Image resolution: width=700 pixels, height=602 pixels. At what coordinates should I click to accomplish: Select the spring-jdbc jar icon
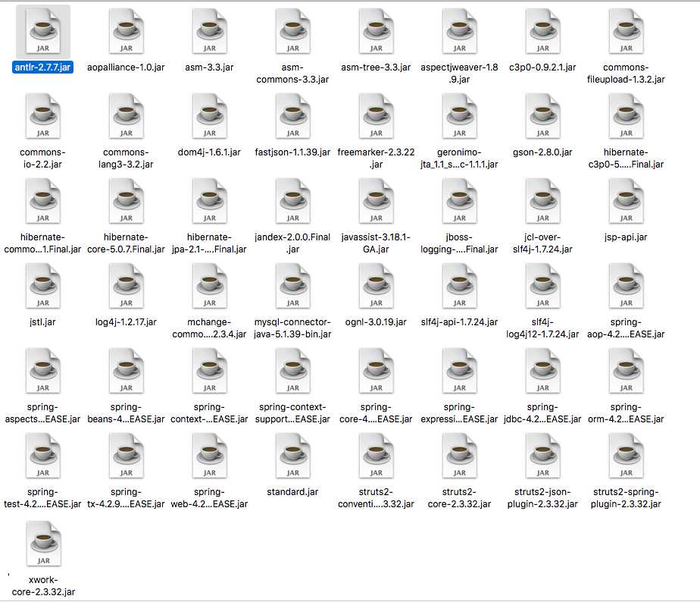(543, 372)
